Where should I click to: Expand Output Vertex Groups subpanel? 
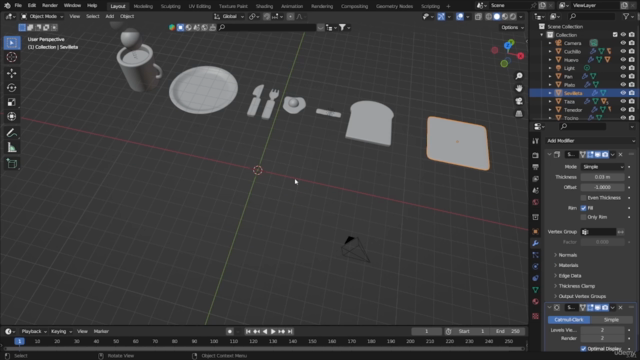click(582, 296)
